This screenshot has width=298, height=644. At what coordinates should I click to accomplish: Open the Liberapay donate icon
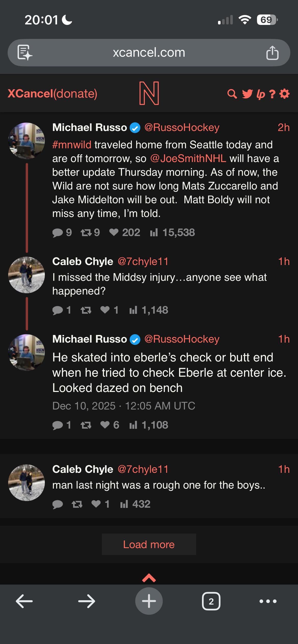coord(261,94)
